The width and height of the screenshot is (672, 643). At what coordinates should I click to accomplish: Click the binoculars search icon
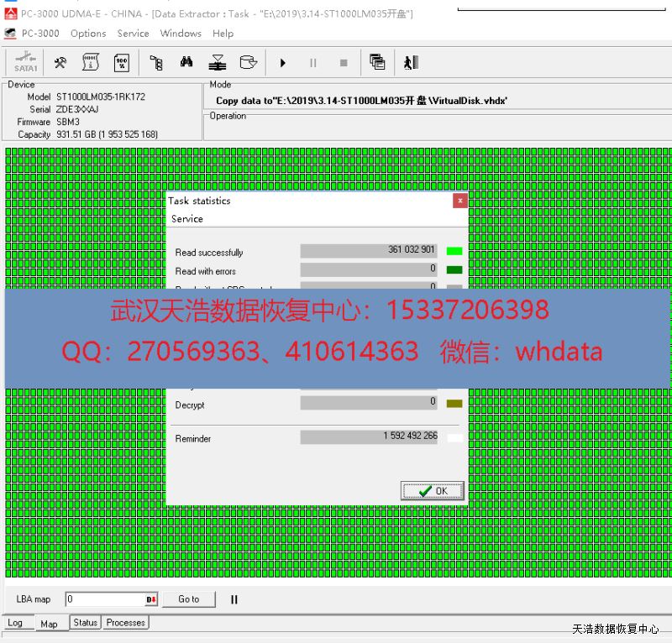(186, 62)
